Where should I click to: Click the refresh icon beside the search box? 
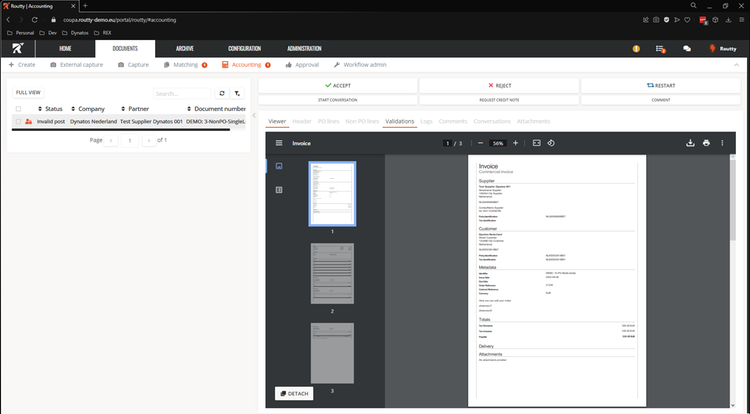pyautogui.click(x=222, y=92)
